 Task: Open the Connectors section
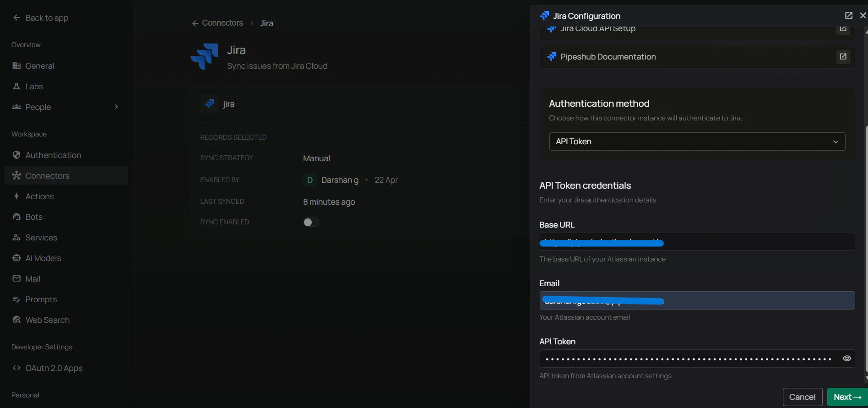(x=66, y=176)
